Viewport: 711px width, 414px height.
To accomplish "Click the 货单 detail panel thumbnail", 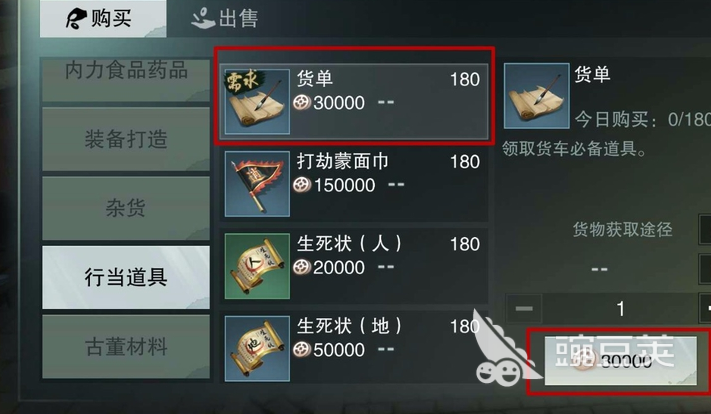I will click(x=536, y=96).
